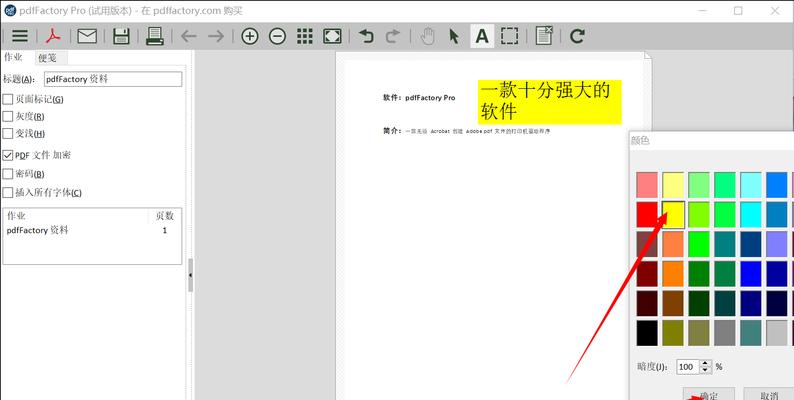
Task: Undo last edit with undo arrow
Action: (366, 36)
